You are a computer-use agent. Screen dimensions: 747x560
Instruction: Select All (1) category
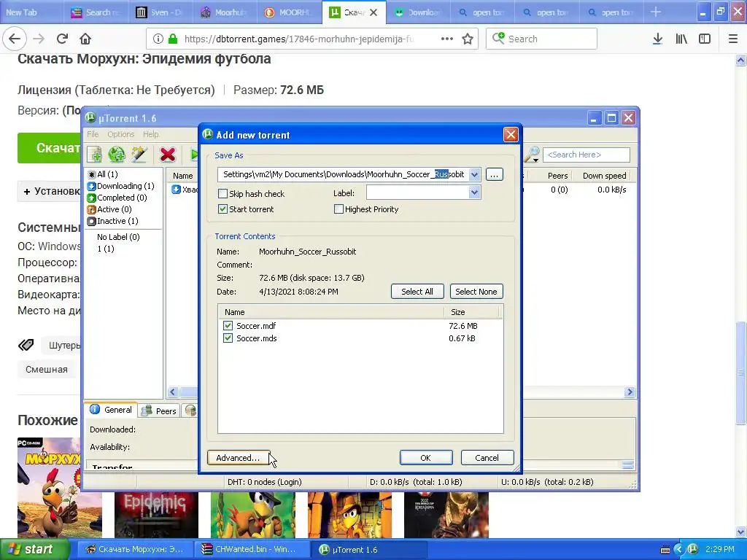103,174
